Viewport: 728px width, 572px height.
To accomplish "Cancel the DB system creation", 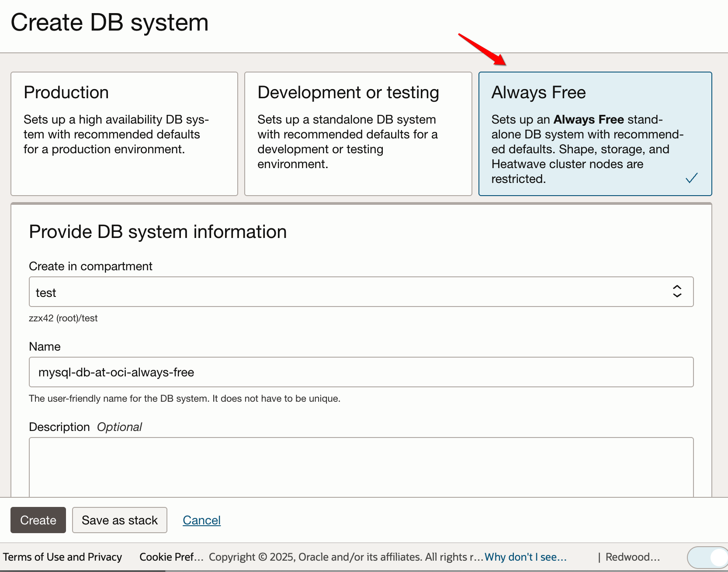I will click(x=201, y=520).
